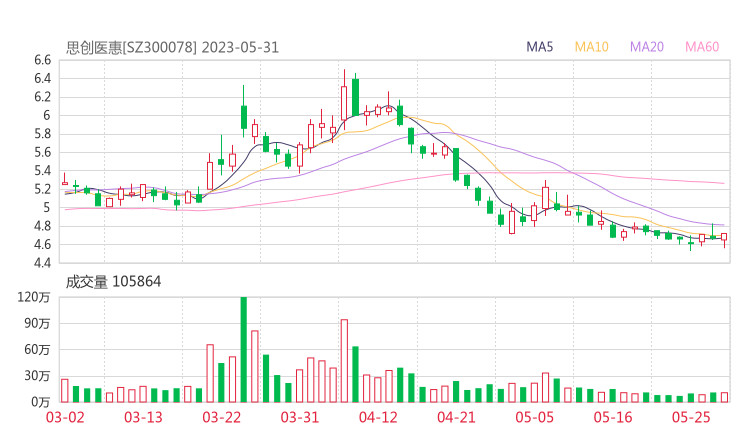Click the 6.6 price axis label
This screenshot has width=740, height=440.
pos(42,60)
